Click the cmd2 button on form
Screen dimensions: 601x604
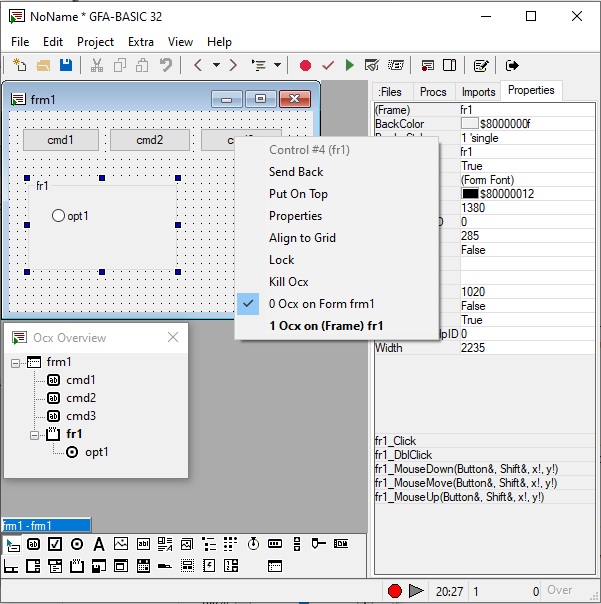(x=149, y=140)
